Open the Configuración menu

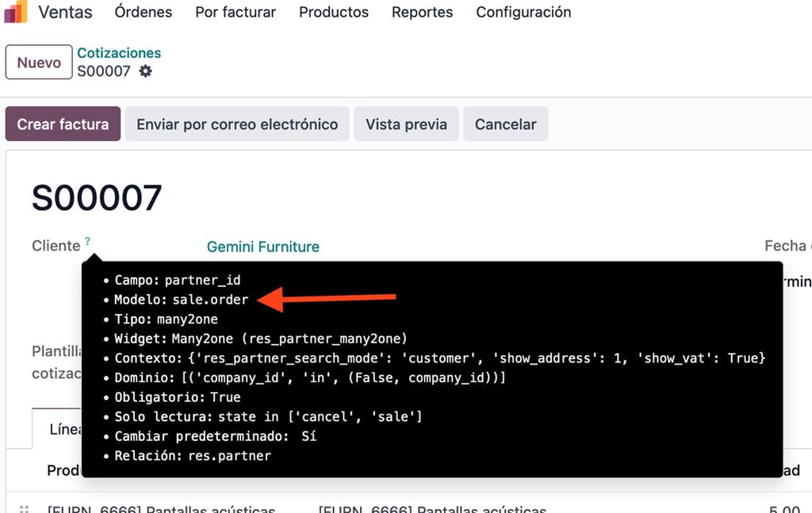click(x=523, y=12)
